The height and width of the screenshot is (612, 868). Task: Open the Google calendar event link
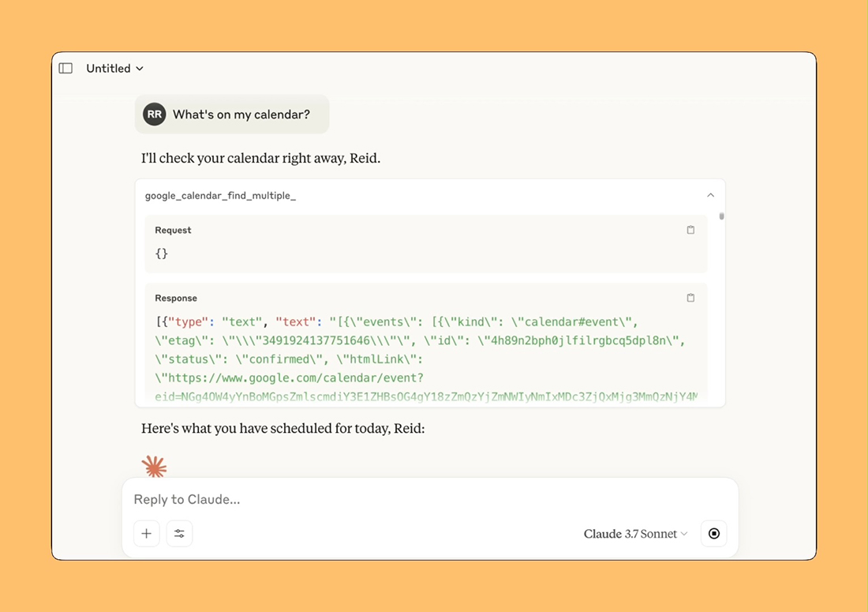[x=290, y=378]
